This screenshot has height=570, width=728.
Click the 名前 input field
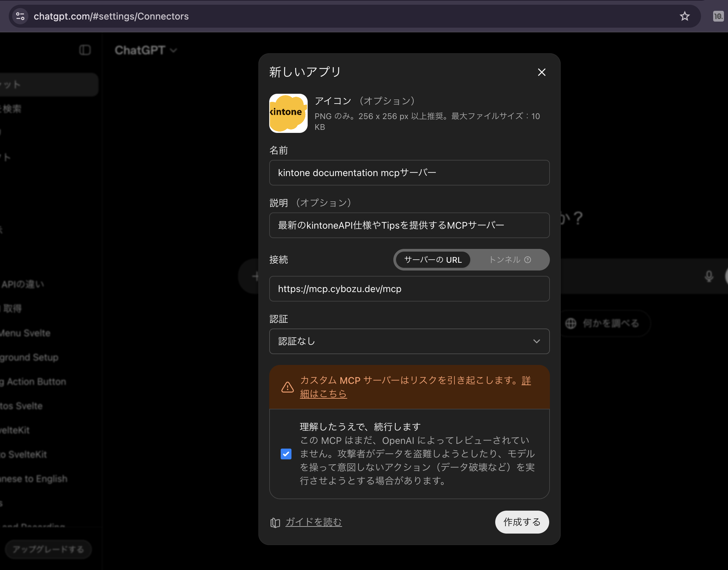409,173
